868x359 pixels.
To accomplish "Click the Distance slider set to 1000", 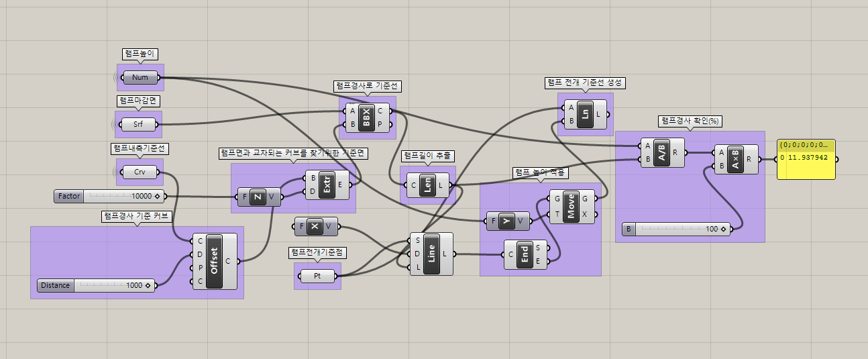I will tap(97, 285).
